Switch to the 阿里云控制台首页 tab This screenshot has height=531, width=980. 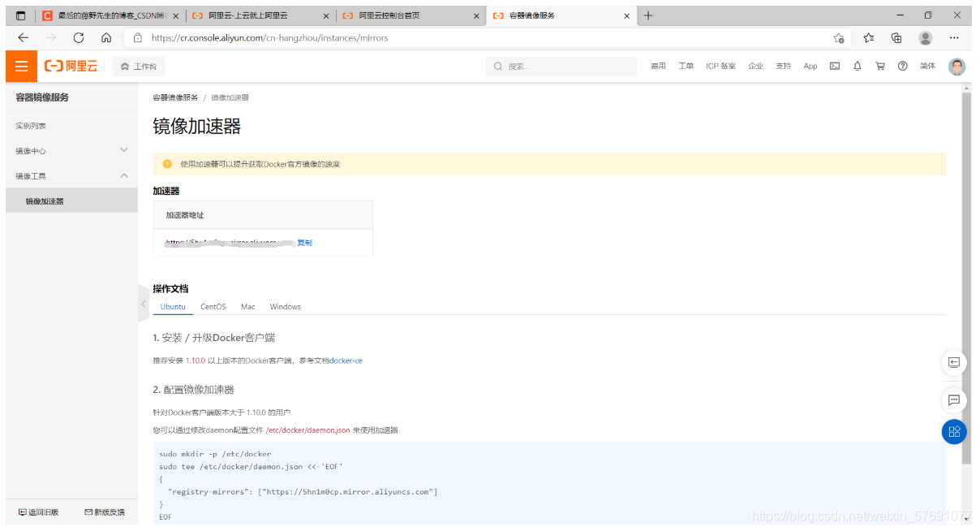coord(410,15)
